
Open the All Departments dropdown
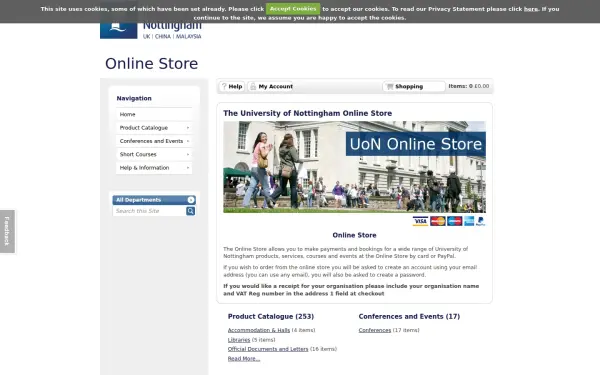pos(154,200)
